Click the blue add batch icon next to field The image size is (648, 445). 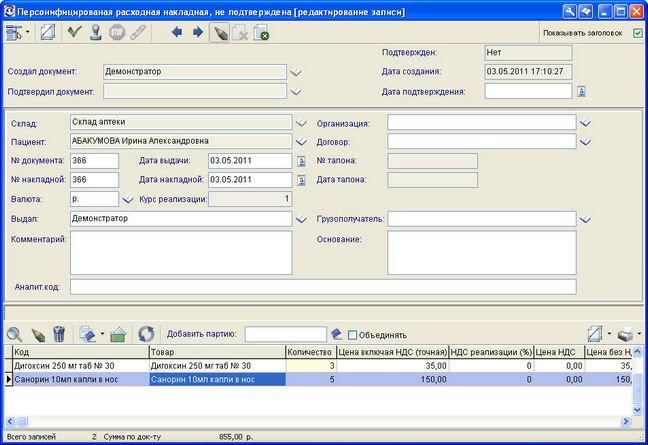click(x=337, y=334)
